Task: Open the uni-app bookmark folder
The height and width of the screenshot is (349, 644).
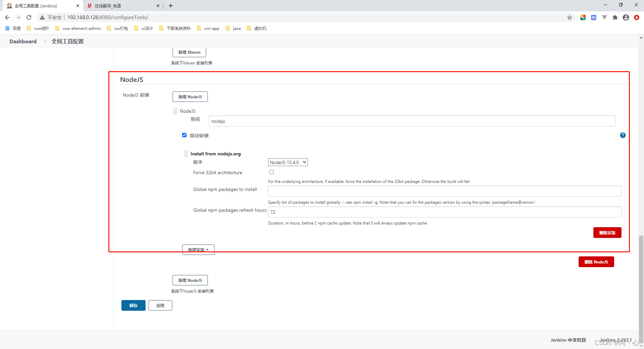Action: (208, 29)
